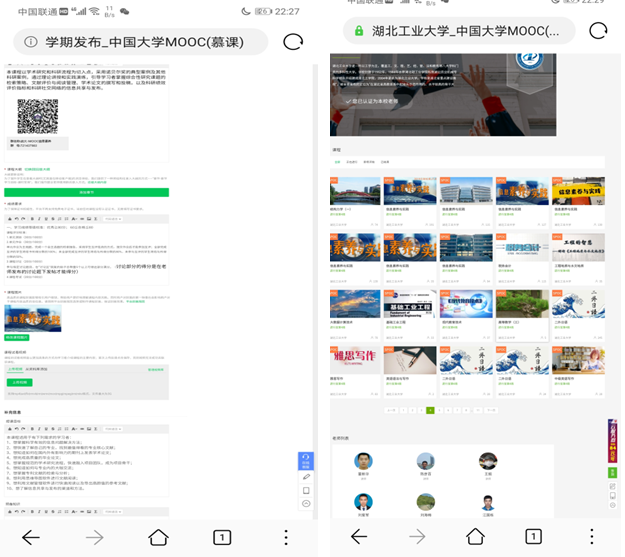Open the yellow banner 信息素养与实践 course thumbnail
This screenshot has width=625, height=557.
coord(578,191)
